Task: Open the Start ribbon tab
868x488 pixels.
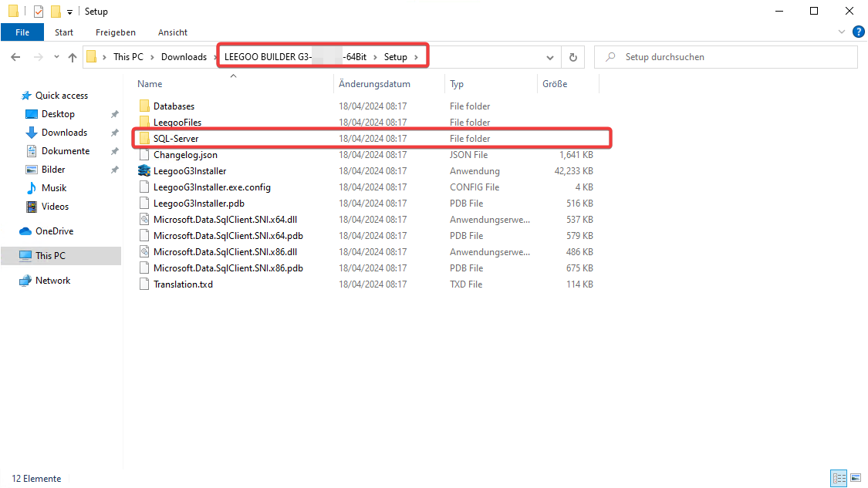Action: coord(64,32)
